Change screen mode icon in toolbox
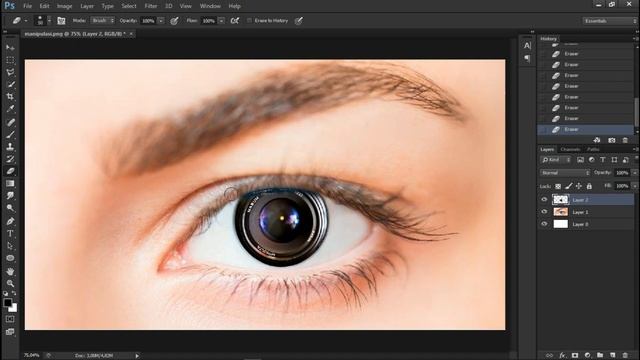 [10, 332]
